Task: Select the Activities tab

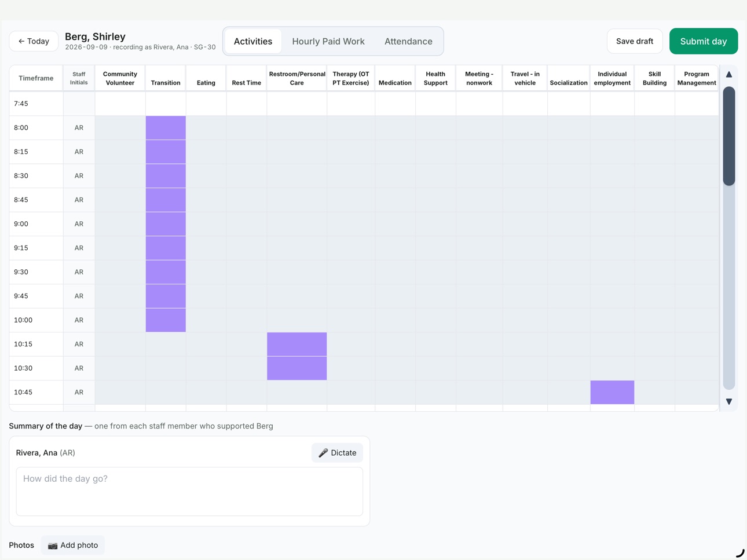Action: click(253, 41)
